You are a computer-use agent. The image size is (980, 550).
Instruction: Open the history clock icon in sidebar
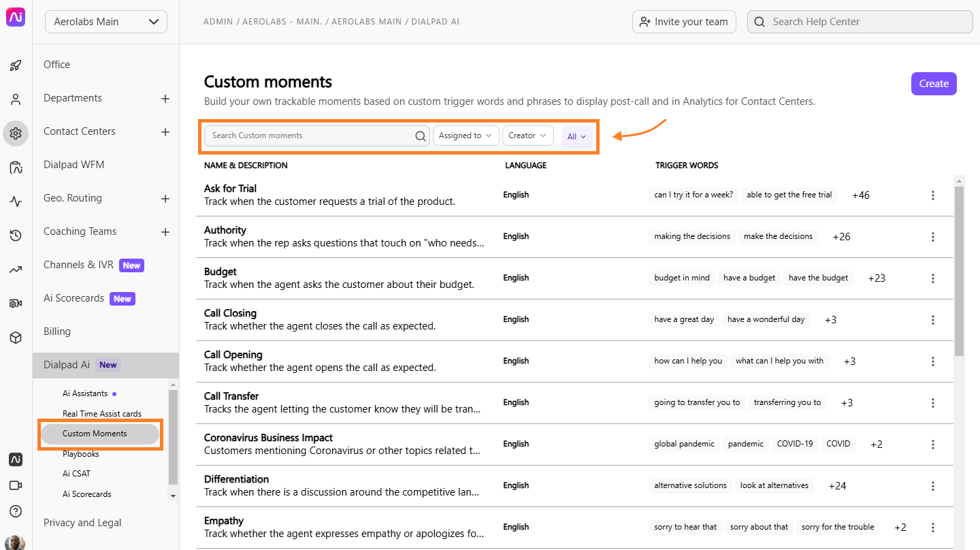[x=16, y=236]
